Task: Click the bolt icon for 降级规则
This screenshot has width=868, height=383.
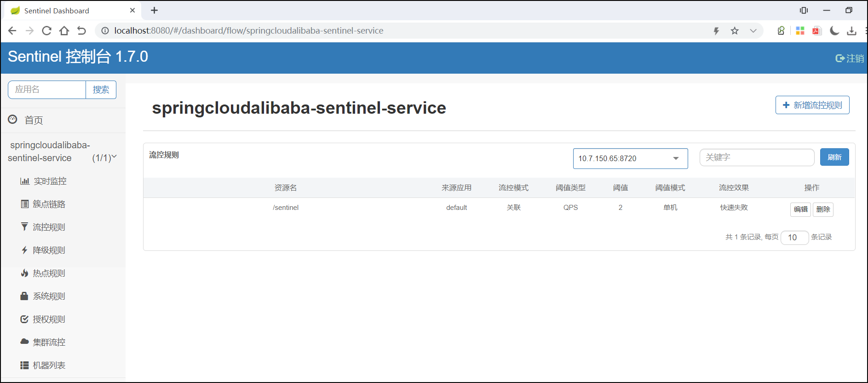Action: (x=25, y=250)
